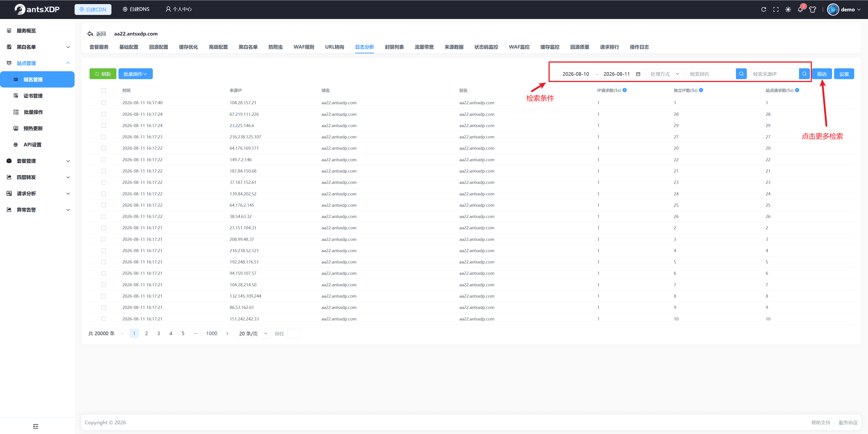Switch to the 封禁列表 tab
Screen dimensions: 868x434
[x=394, y=47]
